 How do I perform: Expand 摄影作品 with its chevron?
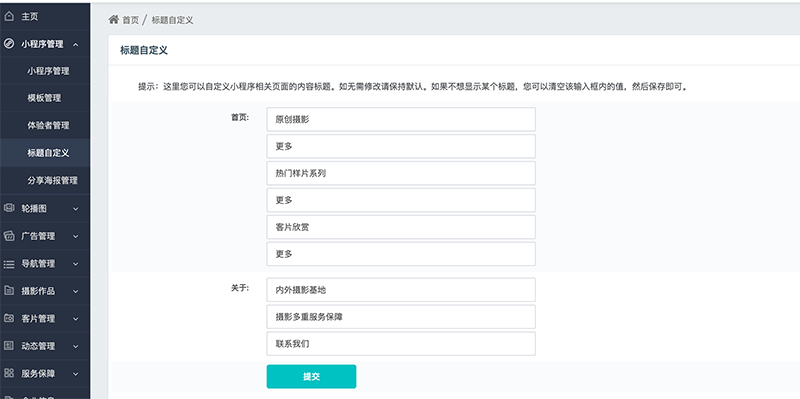coord(76,291)
